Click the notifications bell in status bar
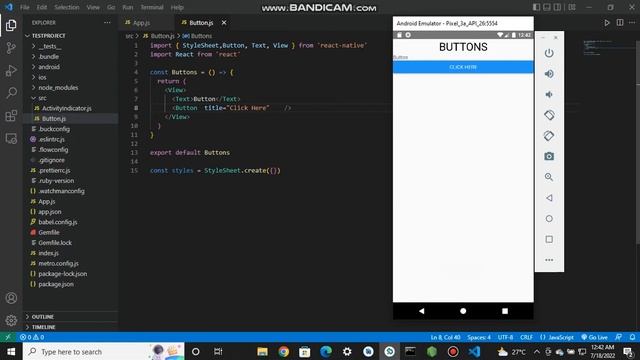 pyautogui.click(x=632, y=337)
